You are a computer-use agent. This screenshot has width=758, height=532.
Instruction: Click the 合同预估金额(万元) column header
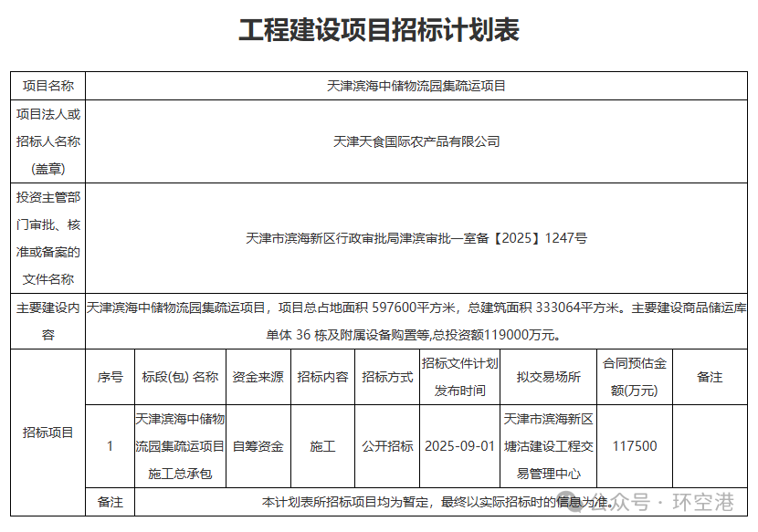click(635, 377)
